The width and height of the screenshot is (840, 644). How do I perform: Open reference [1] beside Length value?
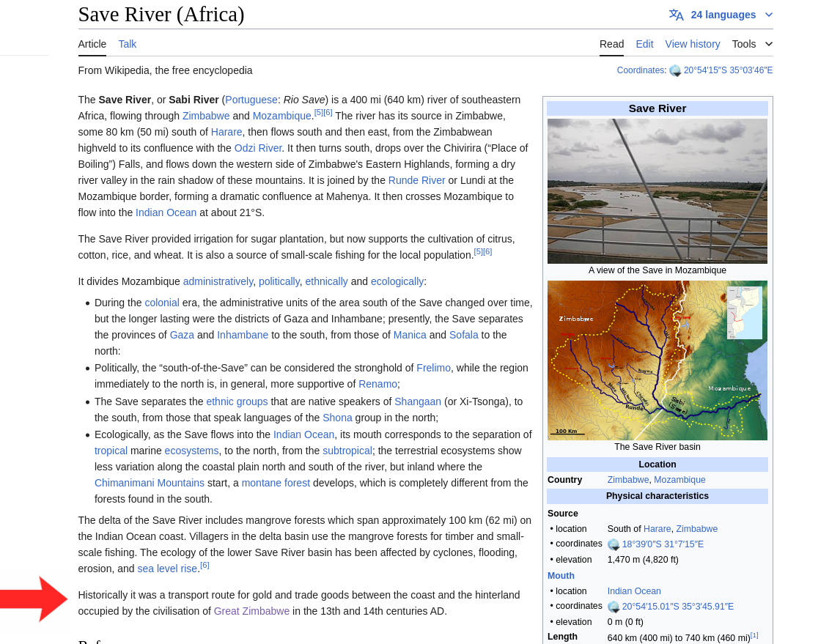point(754,635)
